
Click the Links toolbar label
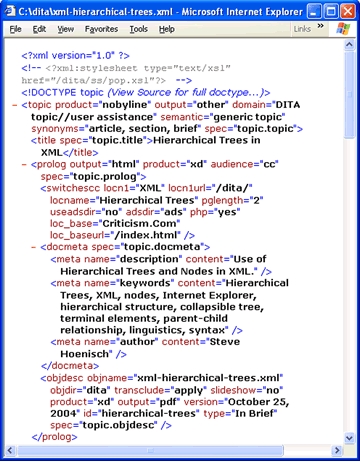[x=302, y=29]
